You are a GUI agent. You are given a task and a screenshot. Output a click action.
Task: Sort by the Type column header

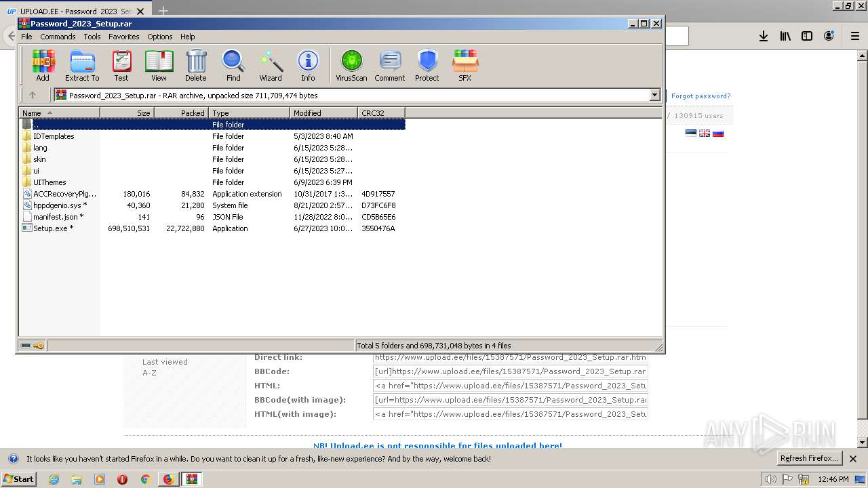[250, 113]
